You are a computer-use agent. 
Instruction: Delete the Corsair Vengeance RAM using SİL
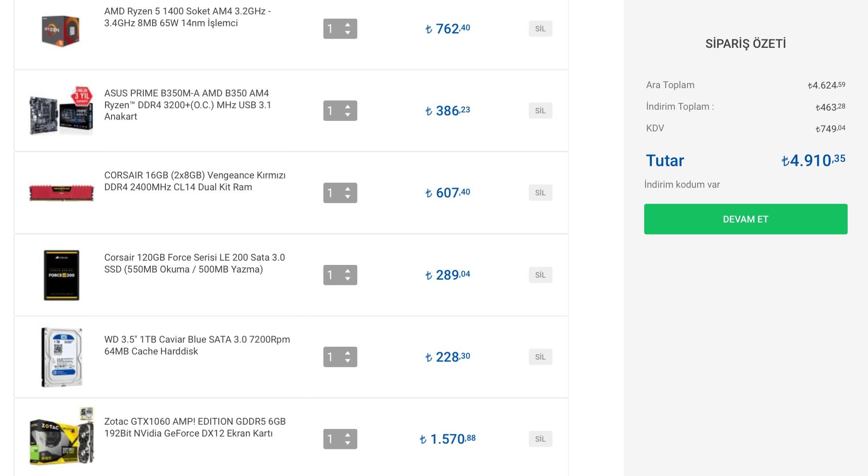[540, 193]
